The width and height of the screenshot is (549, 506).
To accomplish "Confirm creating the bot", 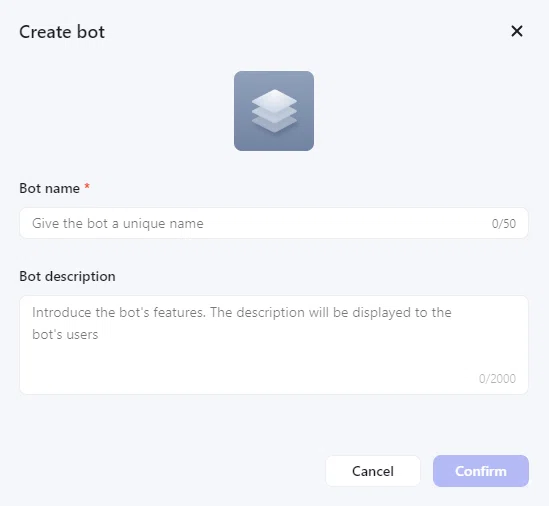I will tap(481, 471).
